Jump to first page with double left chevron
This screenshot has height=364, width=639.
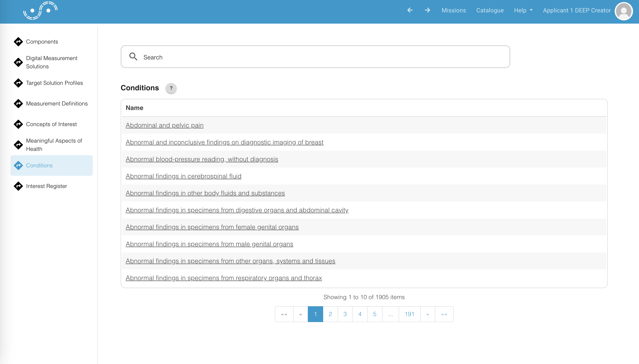pos(284,314)
